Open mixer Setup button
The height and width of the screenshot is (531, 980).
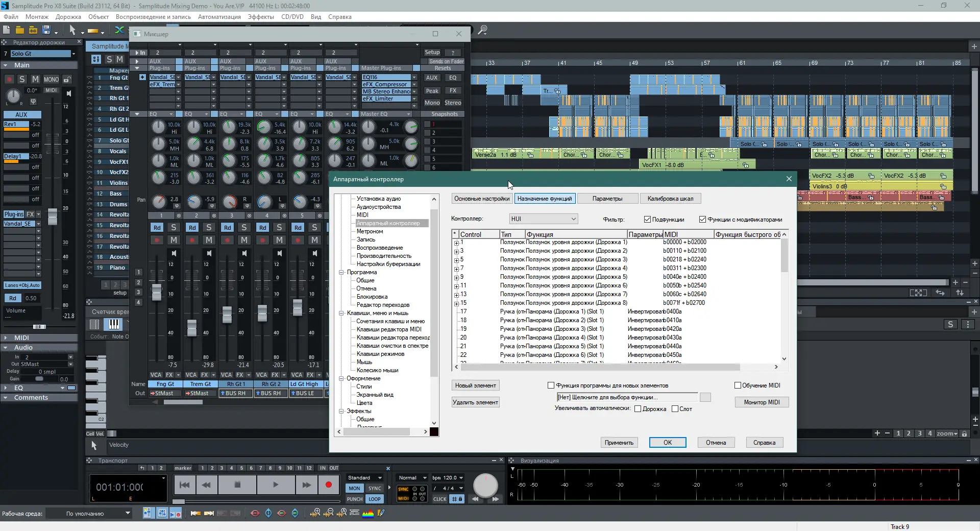(x=432, y=53)
